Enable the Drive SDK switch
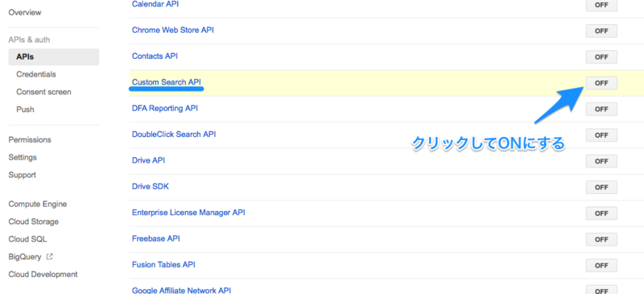644x294 pixels. click(x=601, y=187)
